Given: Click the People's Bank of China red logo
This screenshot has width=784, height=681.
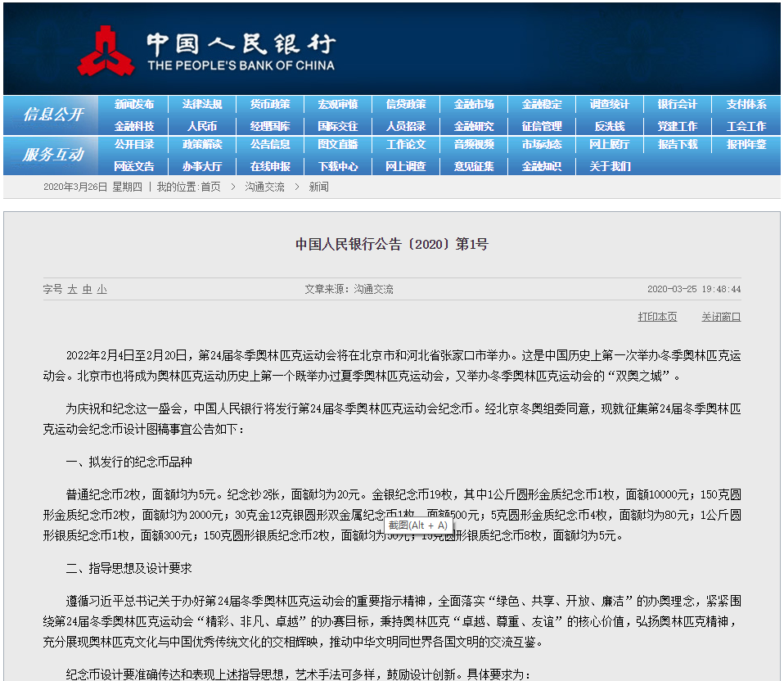Looking at the screenshot, I should point(106,51).
